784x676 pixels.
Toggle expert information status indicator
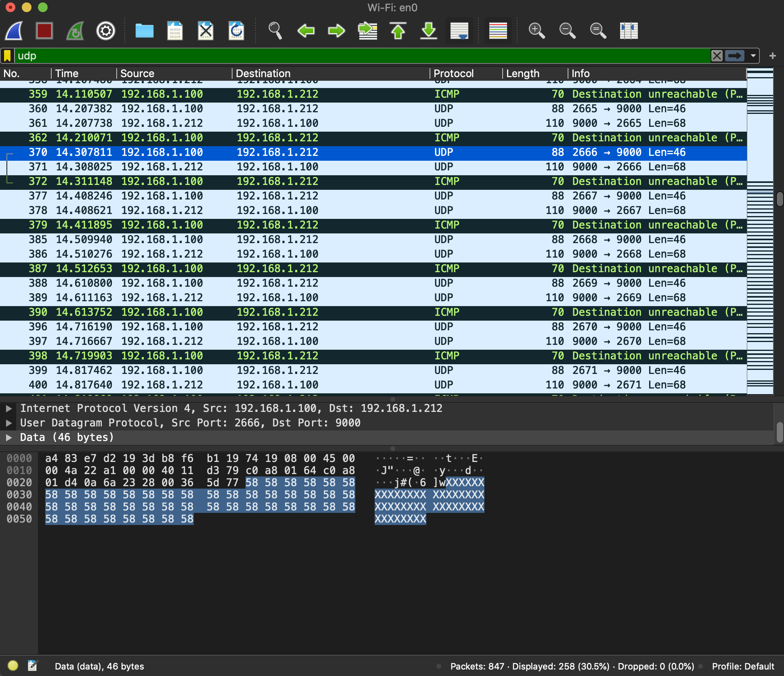tap(13, 666)
